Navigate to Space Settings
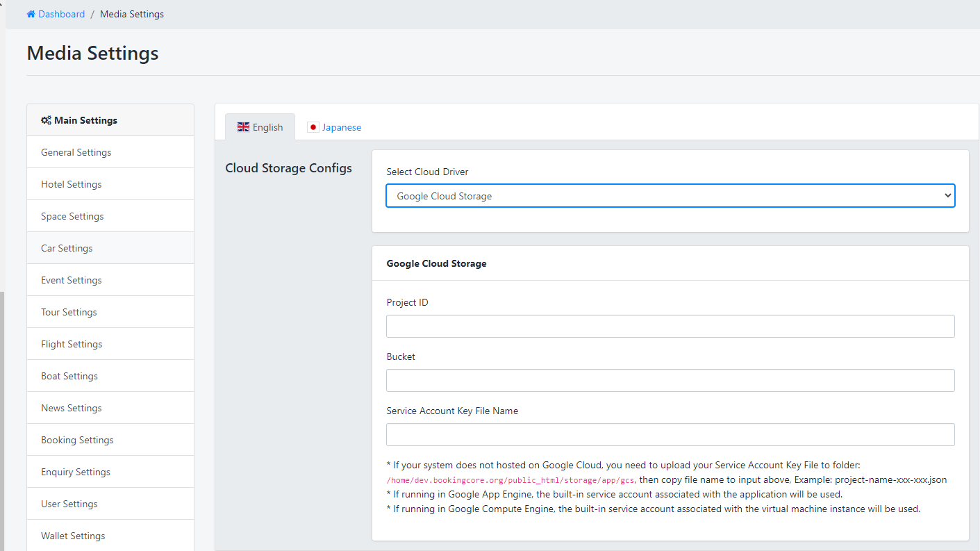980x551 pixels. tap(72, 216)
